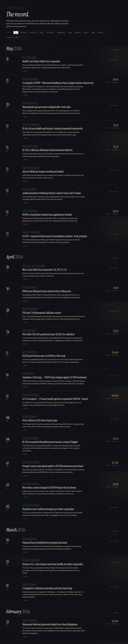Open source link under Health Care Fraud Strike Force expanded
Screen dimensions: 128x644
pyautogui.click(x=25, y=71)
